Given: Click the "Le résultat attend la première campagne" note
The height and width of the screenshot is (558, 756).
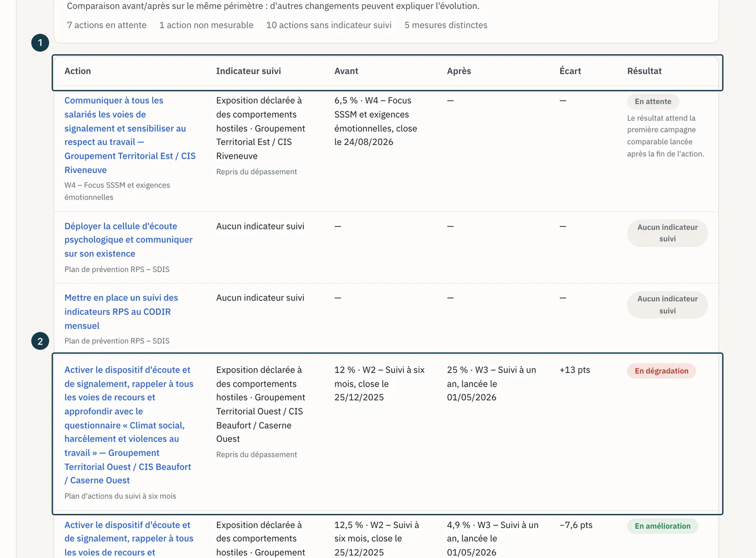Looking at the screenshot, I should tap(666, 136).
